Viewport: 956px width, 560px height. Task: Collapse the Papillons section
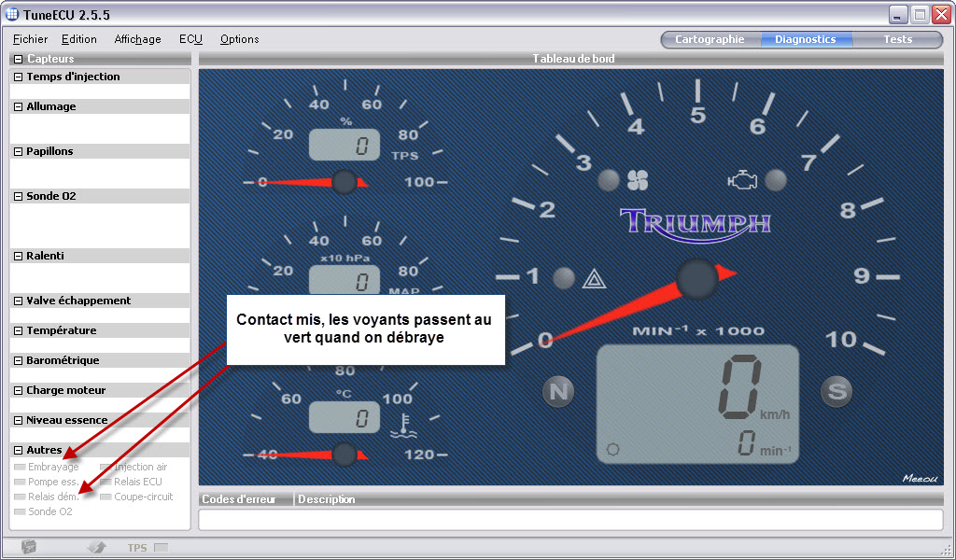[x=19, y=152]
